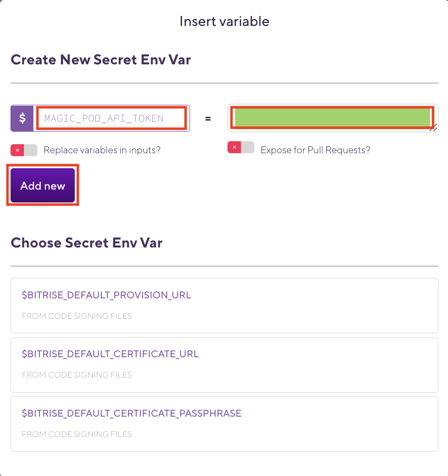The width and height of the screenshot is (448, 476).
Task: Click the dollar sign icon beside the variable name
Action: 22,118
